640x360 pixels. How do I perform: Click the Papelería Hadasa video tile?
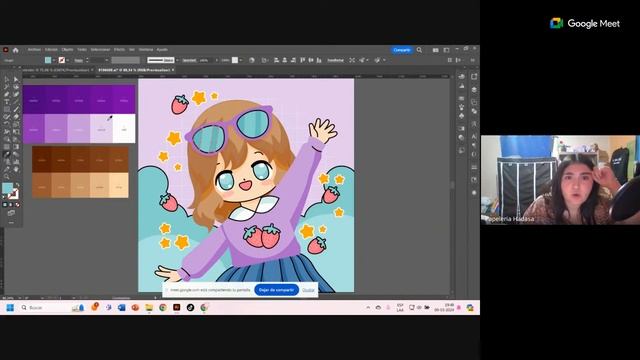pos(560,180)
